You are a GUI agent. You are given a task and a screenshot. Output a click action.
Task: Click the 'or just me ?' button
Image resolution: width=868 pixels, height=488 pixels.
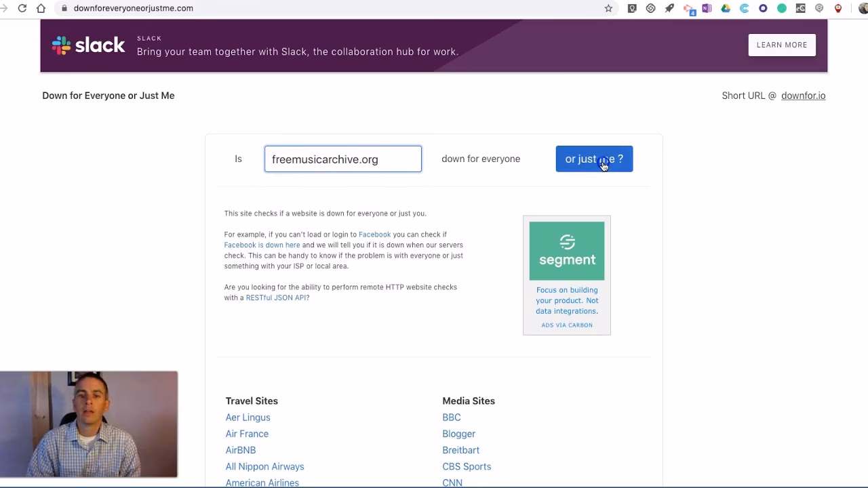click(594, 159)
